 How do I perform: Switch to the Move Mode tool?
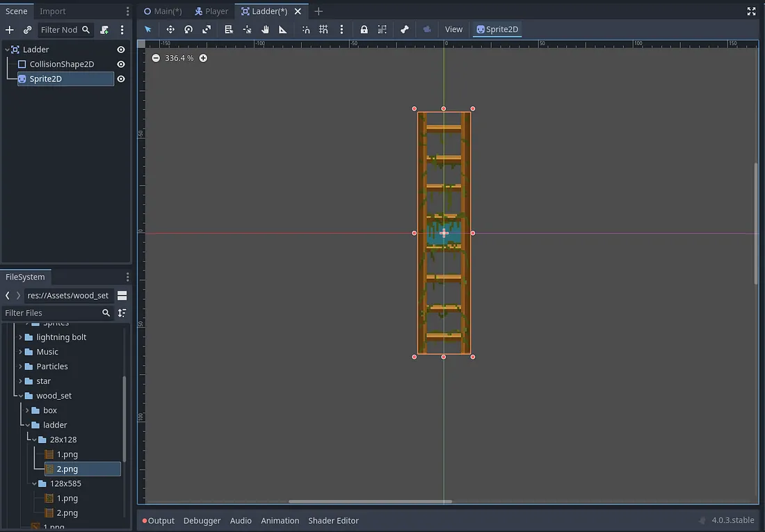pos(170,29)
